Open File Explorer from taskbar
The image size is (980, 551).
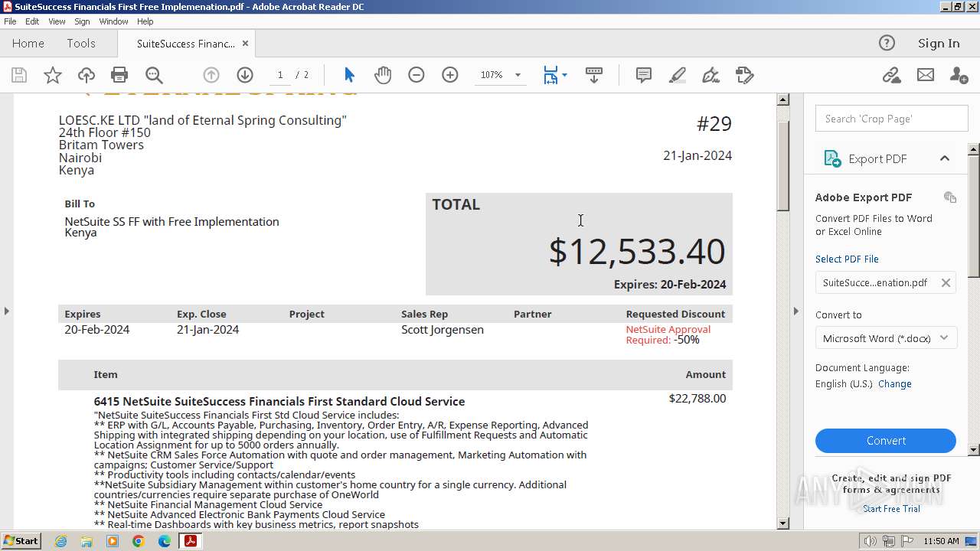click(87, 541)
